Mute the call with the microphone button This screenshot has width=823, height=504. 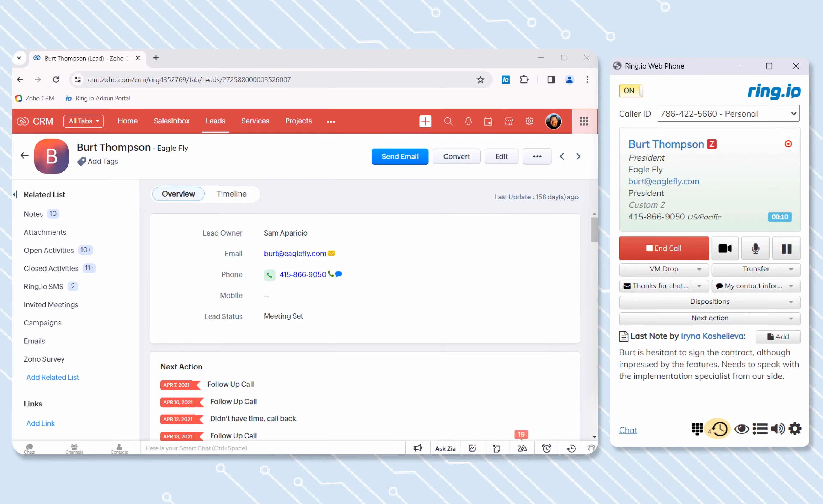click(x=755, y=248)
